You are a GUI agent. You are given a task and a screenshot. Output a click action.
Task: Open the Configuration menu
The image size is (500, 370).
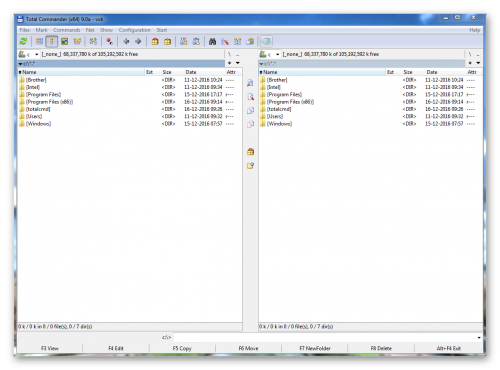135,30
